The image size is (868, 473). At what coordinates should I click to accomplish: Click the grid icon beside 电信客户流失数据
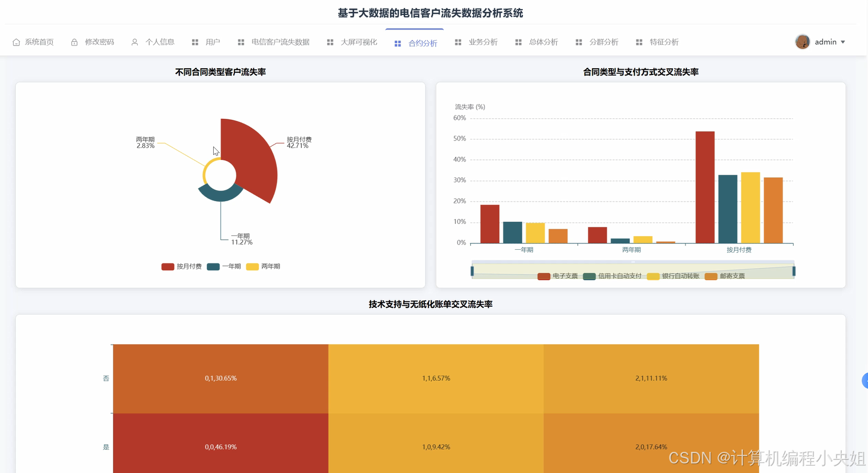(x=241, y=42)
